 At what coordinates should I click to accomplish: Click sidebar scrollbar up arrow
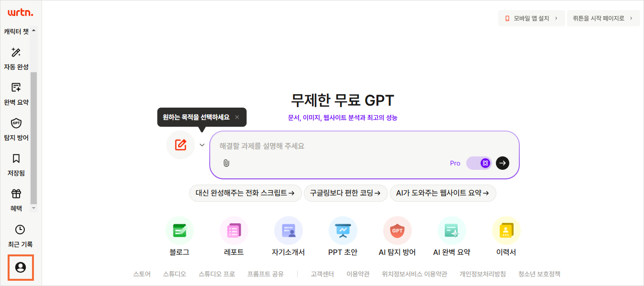(33, 31)
